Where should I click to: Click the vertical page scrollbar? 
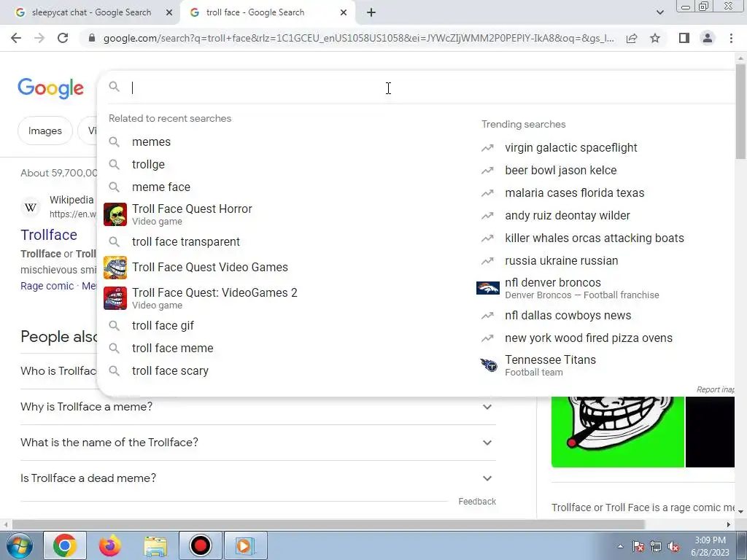click(740, 112)
